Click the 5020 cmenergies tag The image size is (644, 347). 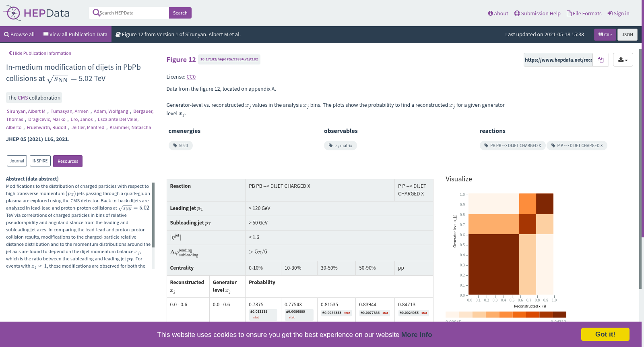(x=180, y=145)
